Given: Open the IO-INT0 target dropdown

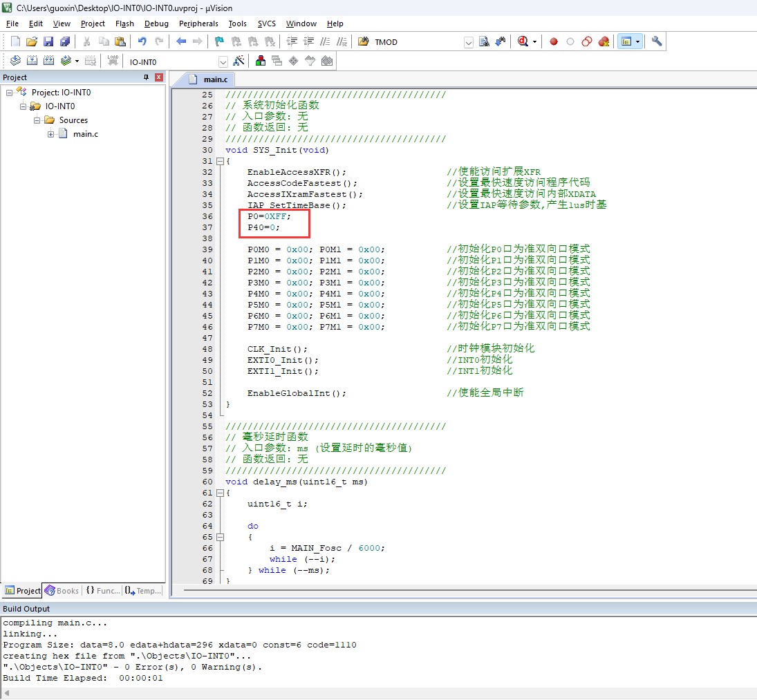Looking at the screenshot, I should coord(223,62).
